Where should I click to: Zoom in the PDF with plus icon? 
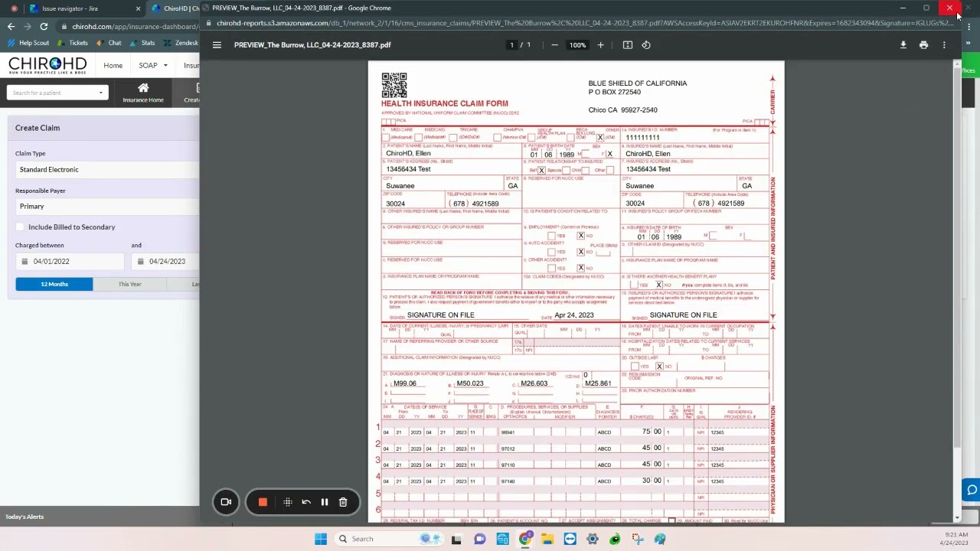tap(600, 45)
